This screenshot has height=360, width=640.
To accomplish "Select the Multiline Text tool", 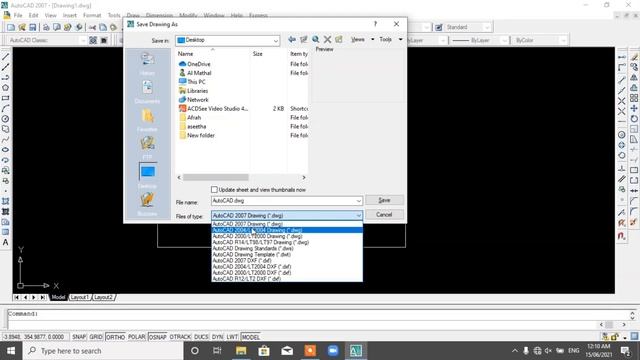I will pos(5,242).
